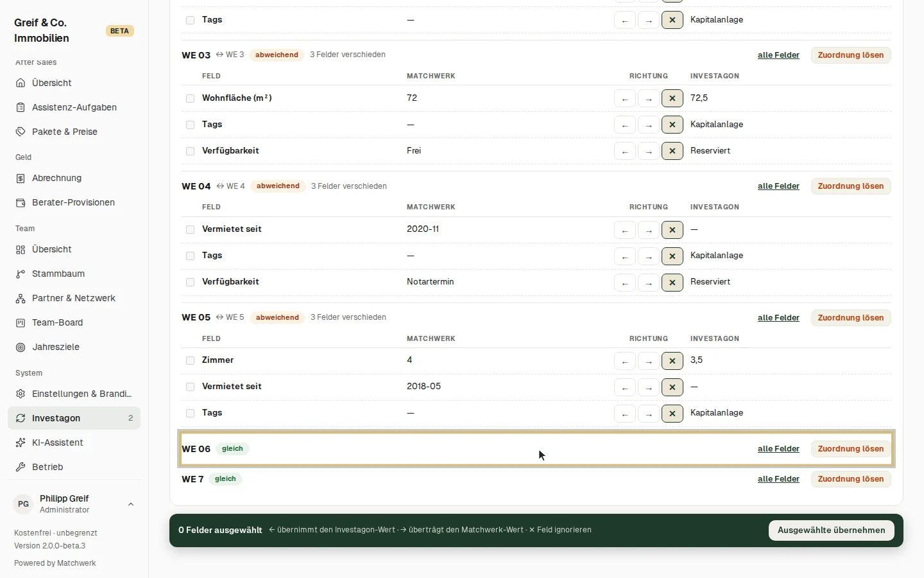Go to Jahresziele

point(74,347)
